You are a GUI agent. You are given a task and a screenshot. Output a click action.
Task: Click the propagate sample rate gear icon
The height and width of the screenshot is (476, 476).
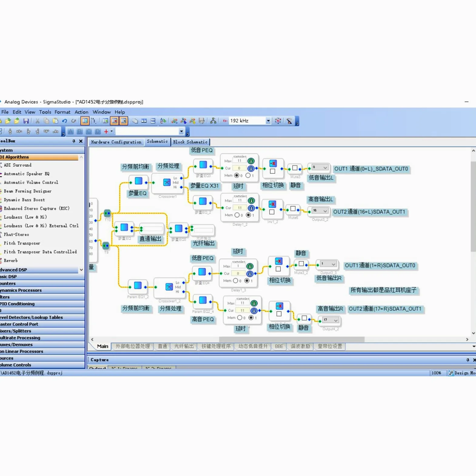point(278,121)
